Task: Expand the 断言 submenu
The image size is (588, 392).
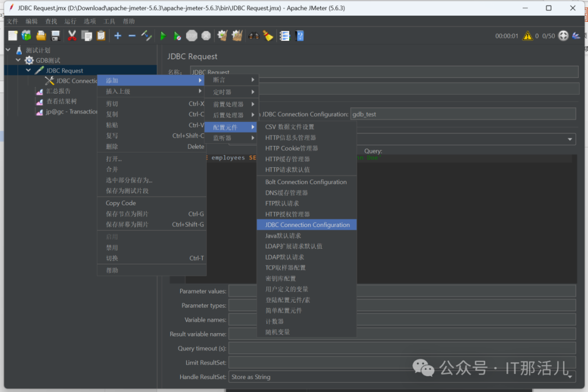Action: (x=232, y=80)
